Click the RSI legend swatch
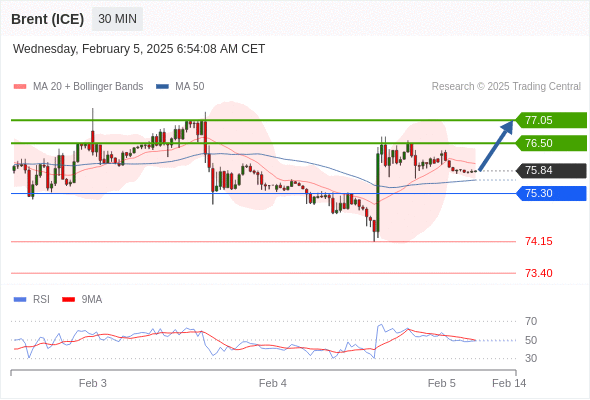Viewport: 590px width, 400px height. (x=20, y=300)
